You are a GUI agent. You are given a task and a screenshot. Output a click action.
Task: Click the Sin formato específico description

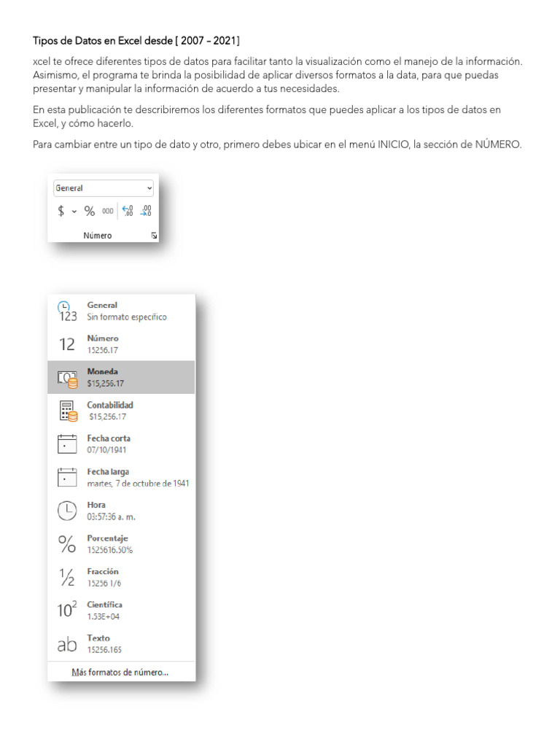point(127,317)
